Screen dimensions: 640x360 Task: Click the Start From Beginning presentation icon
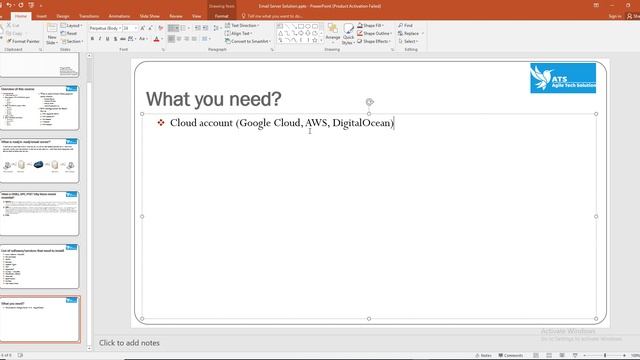31,5
